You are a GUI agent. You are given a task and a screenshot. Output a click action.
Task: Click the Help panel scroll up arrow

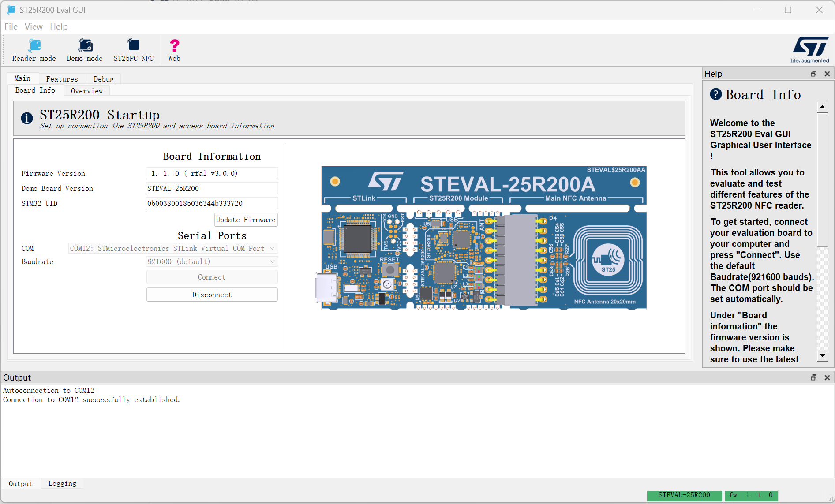pyautogui.click(x=822, y=107)
